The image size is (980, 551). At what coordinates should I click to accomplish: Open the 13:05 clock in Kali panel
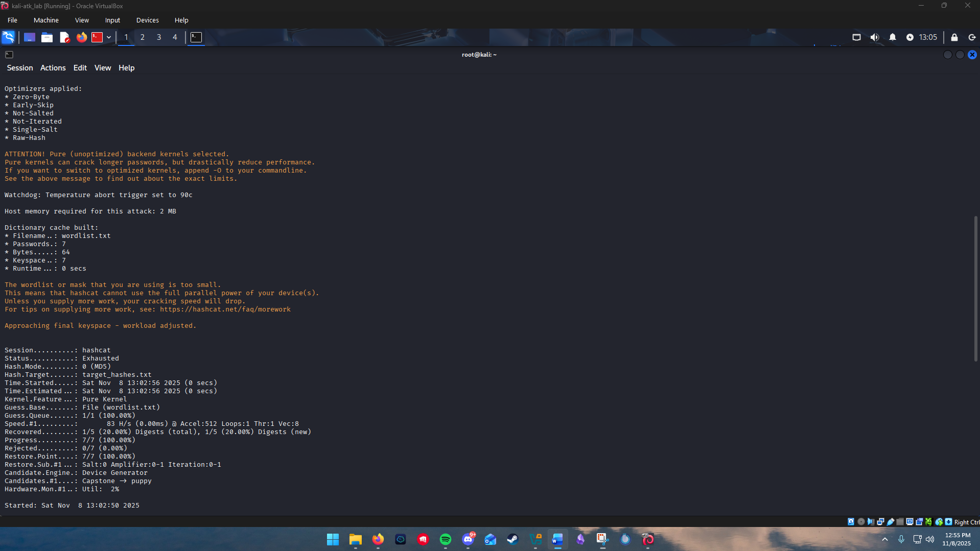(928, 37)
